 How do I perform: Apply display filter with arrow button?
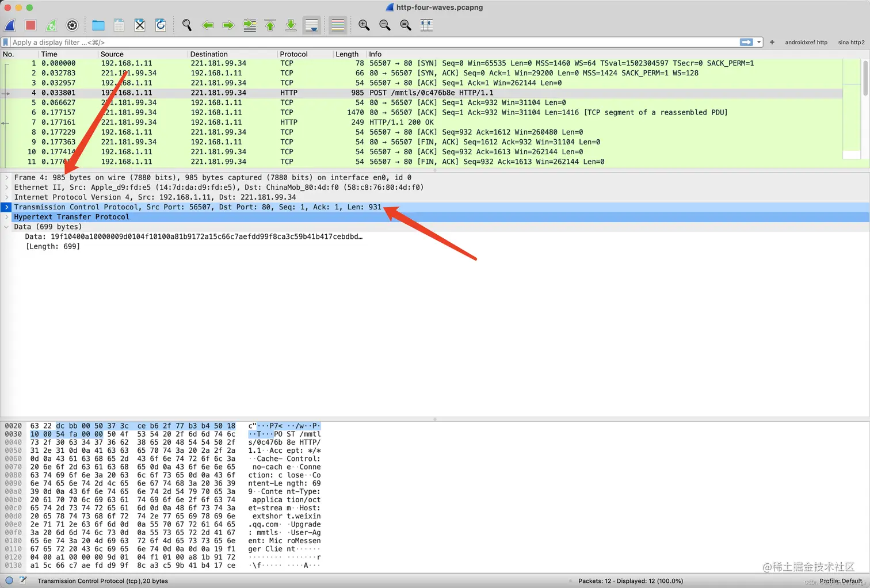746,42
